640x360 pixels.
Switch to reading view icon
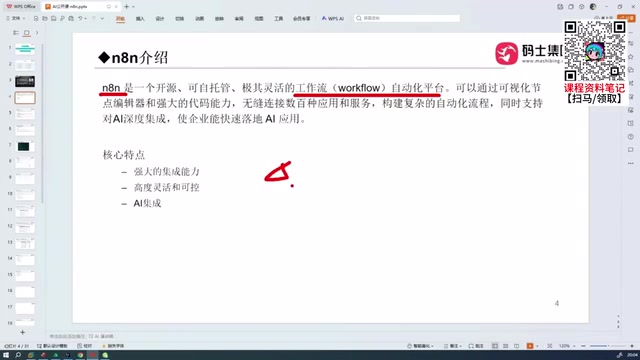pos(517,346)
